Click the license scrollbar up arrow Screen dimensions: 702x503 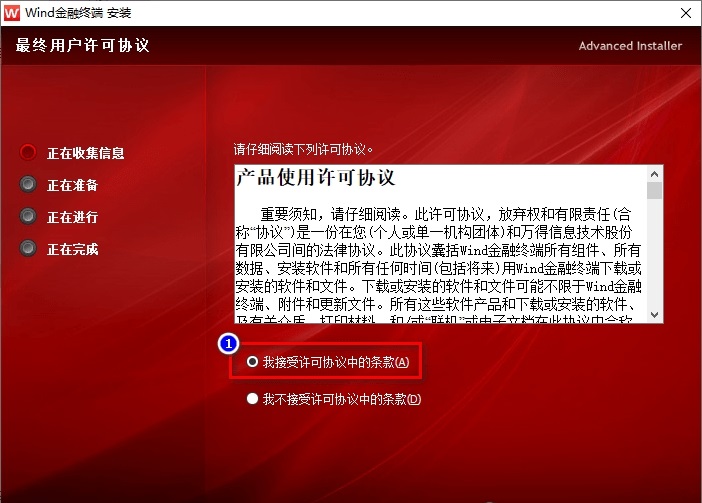(x=655, y=173)
